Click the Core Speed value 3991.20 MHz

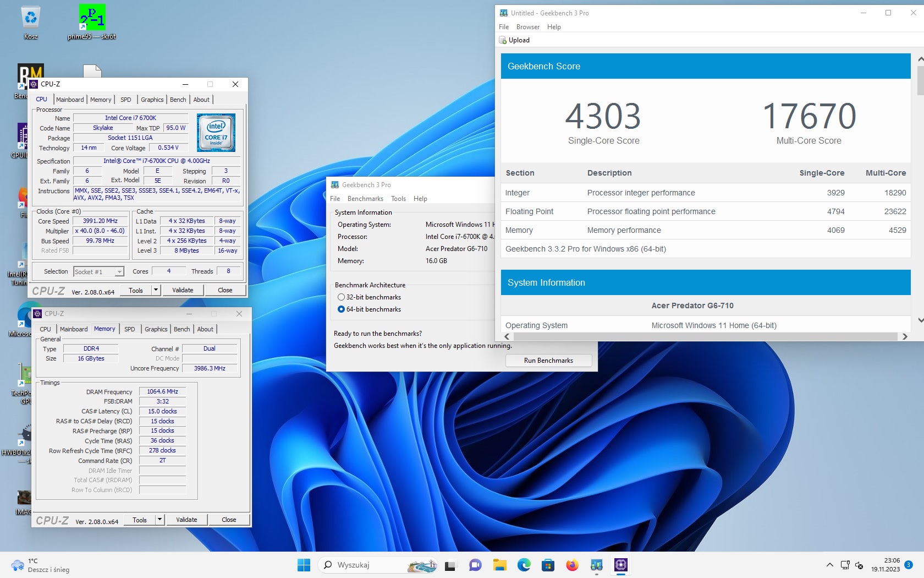(x=100, y=221)
